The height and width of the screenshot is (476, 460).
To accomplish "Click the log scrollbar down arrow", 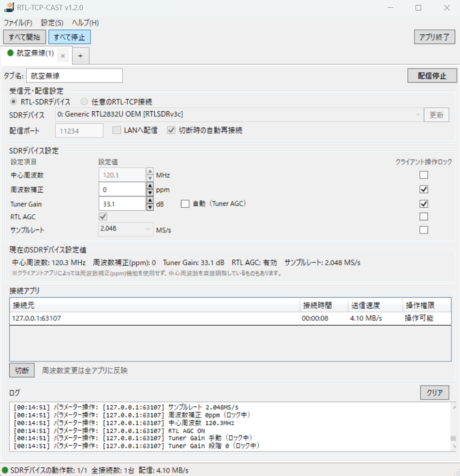I will coord(454,447).
